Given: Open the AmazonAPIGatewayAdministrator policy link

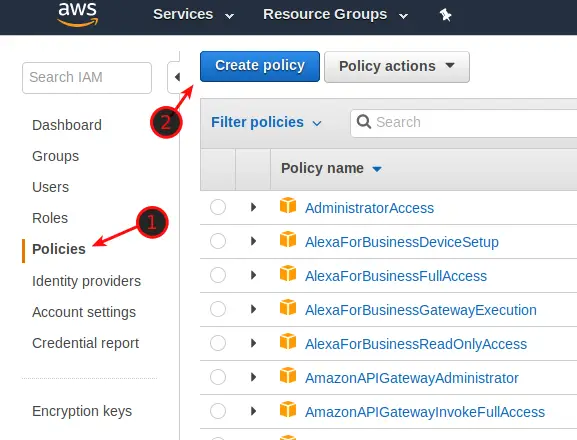Looking at the screenshot, I should click(412, 378).
